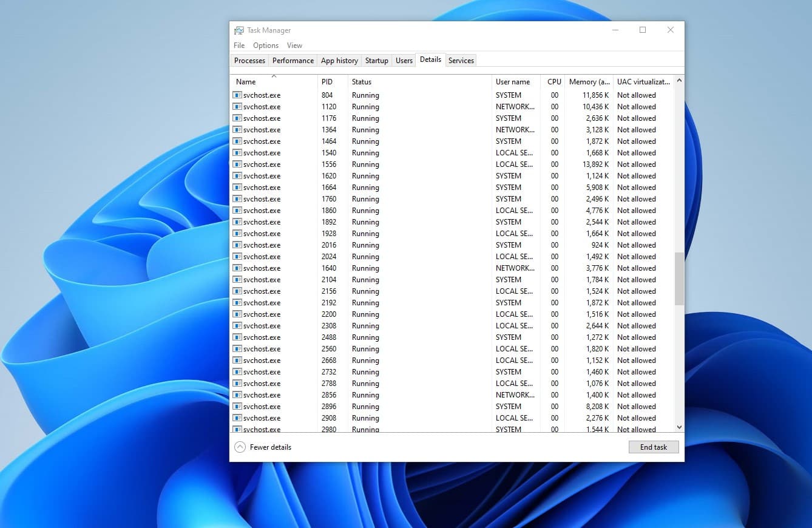Sort by the Memory column header
This screenshot has height=528, width=812.
coord(589,82)
